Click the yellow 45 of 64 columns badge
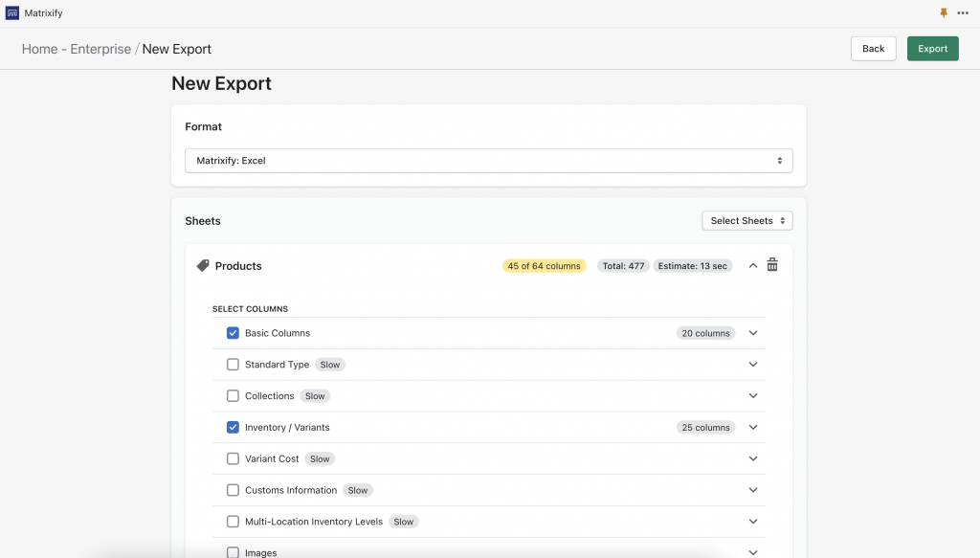Image resolution: width=980 pixels, height=558 pixels. point(544,265)
